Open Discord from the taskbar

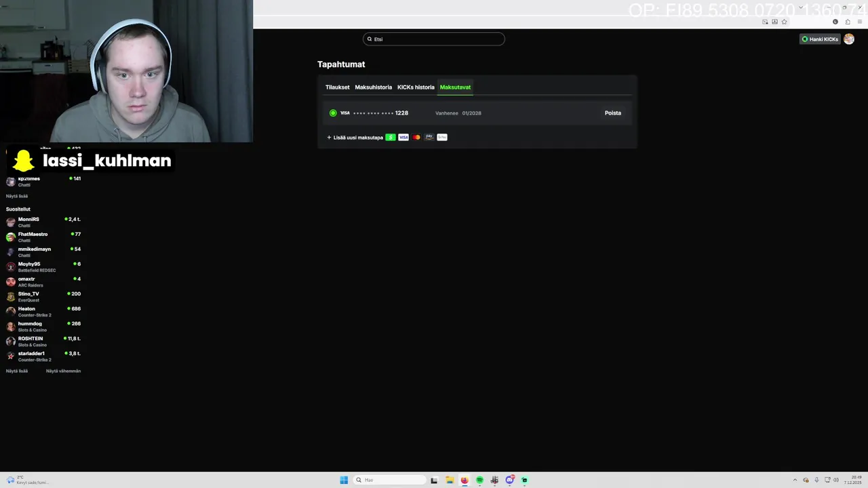coord(509,480)
